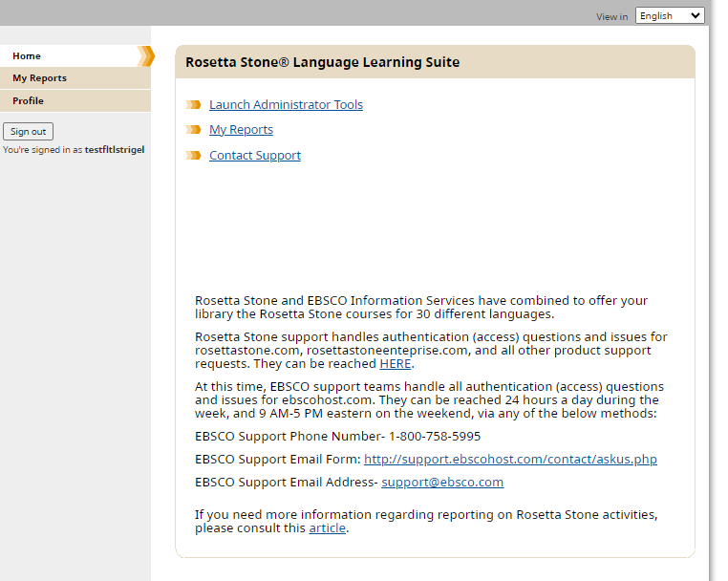This screenshot has height=581, width=728.
Task: Click the orange arrow beside the My Reports link
Action: (194, 130)
